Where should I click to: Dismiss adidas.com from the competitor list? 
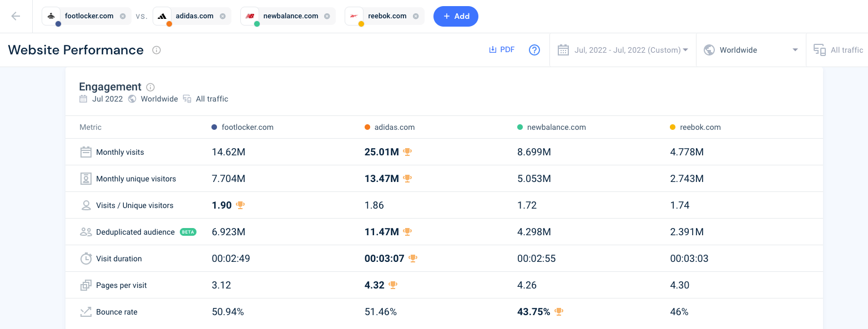(223, 16)
